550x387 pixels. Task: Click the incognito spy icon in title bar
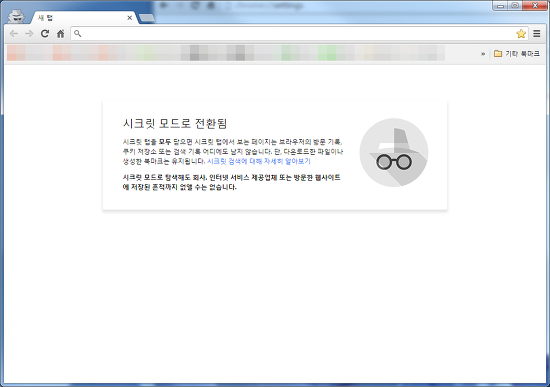click(x=16, y=16)
